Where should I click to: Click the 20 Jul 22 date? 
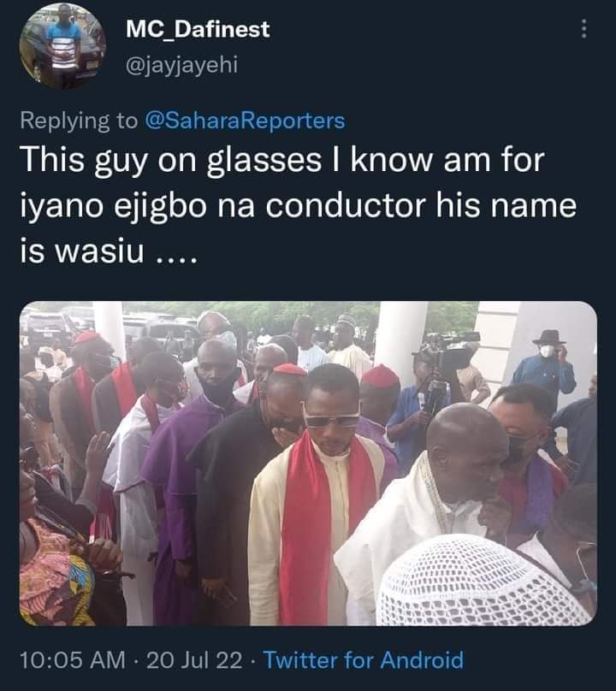(x=194, y=659)
